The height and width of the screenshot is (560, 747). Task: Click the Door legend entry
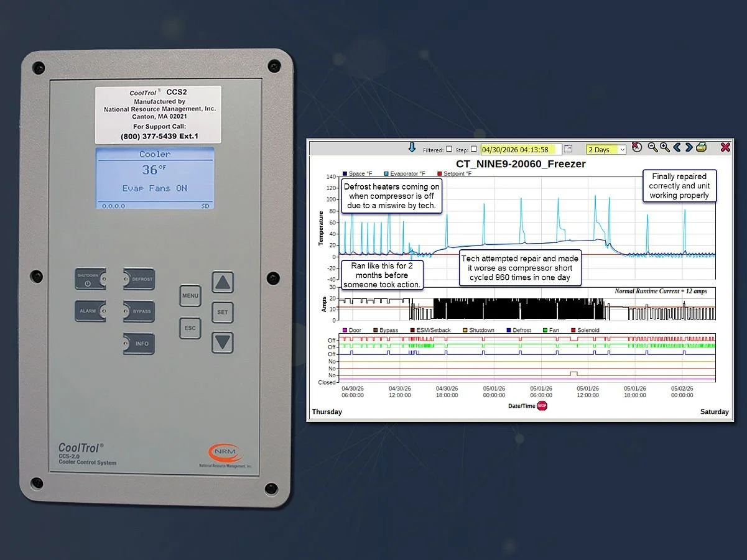351,331
